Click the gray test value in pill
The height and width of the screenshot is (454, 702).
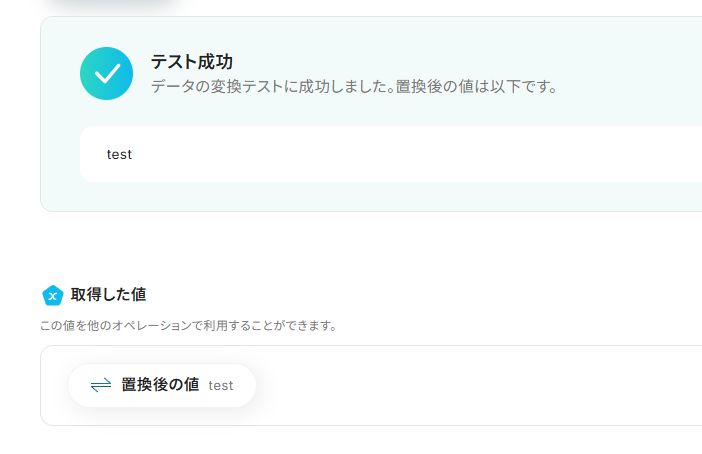(221, 386)
